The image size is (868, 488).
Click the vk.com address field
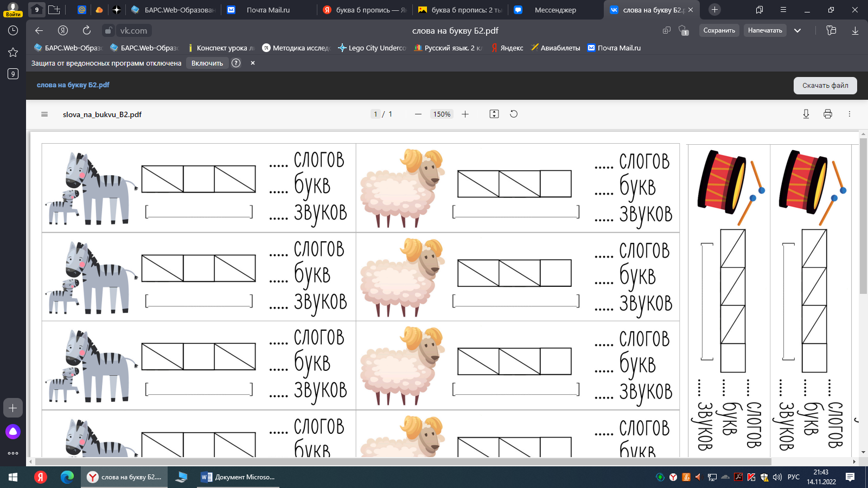point(133,31)
